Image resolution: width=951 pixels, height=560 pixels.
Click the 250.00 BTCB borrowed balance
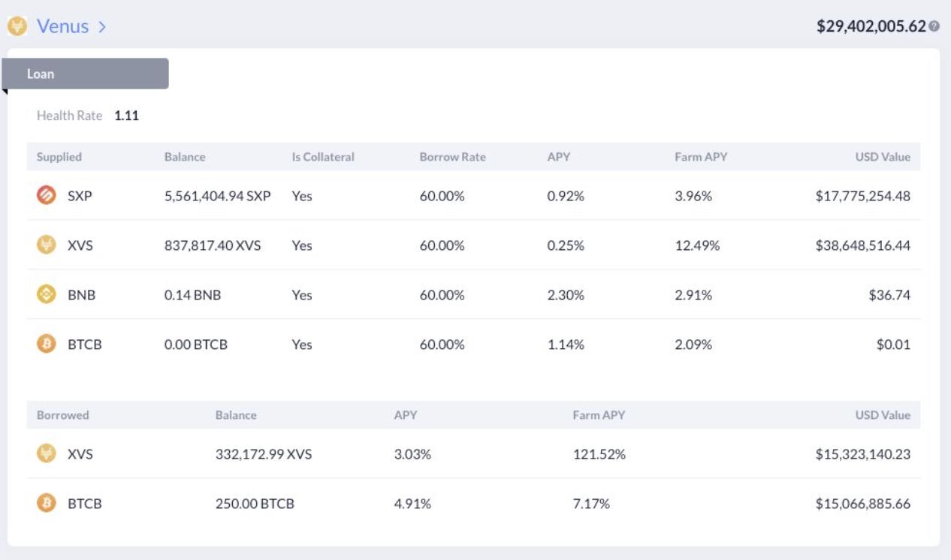255,504
